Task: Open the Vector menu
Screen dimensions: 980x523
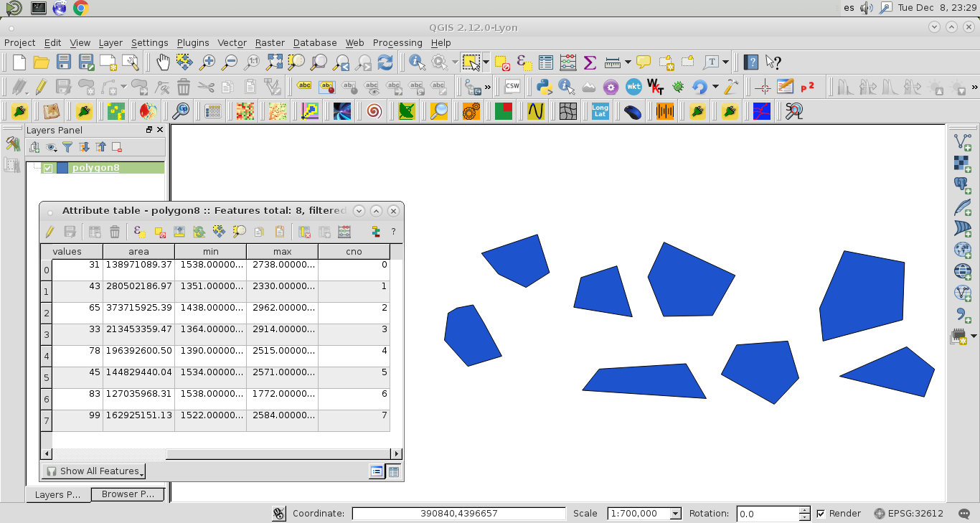Action: tap(232, 43)
